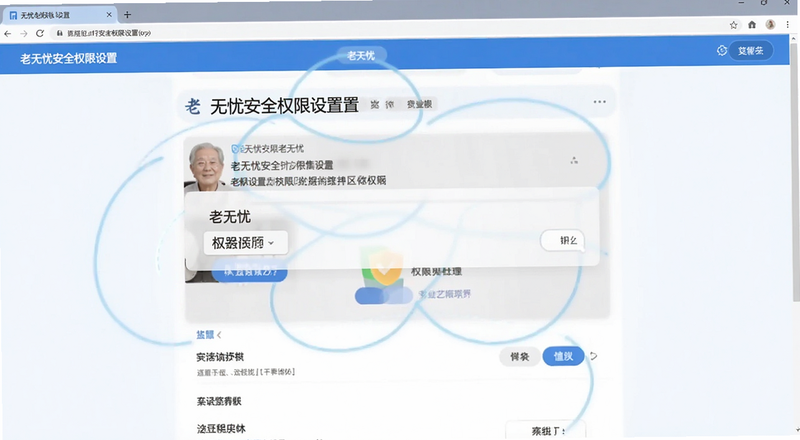Click the blue button under the dropdown
This screenshot has width=800, height=440.
pos(249,272)
